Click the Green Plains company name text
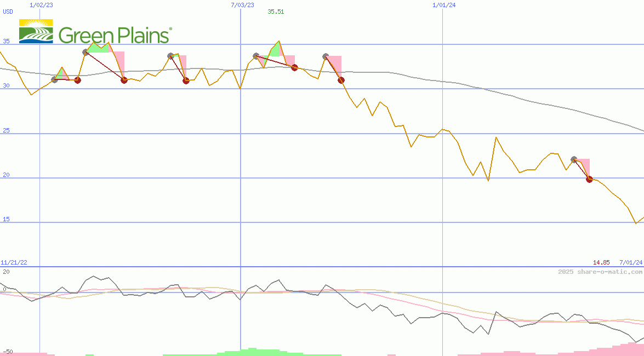The width and height of the screenshot is (644, 356). 115,36
